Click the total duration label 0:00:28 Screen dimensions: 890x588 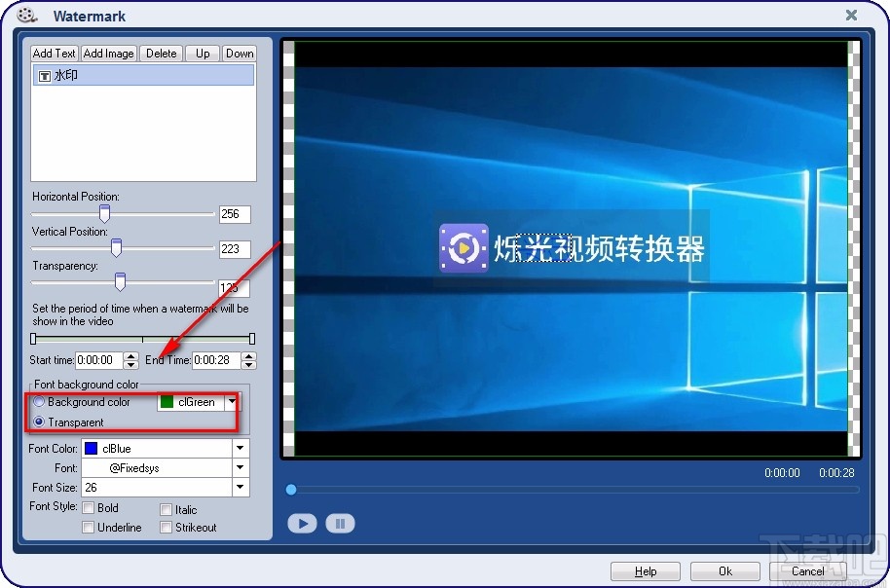click(836, 473)
